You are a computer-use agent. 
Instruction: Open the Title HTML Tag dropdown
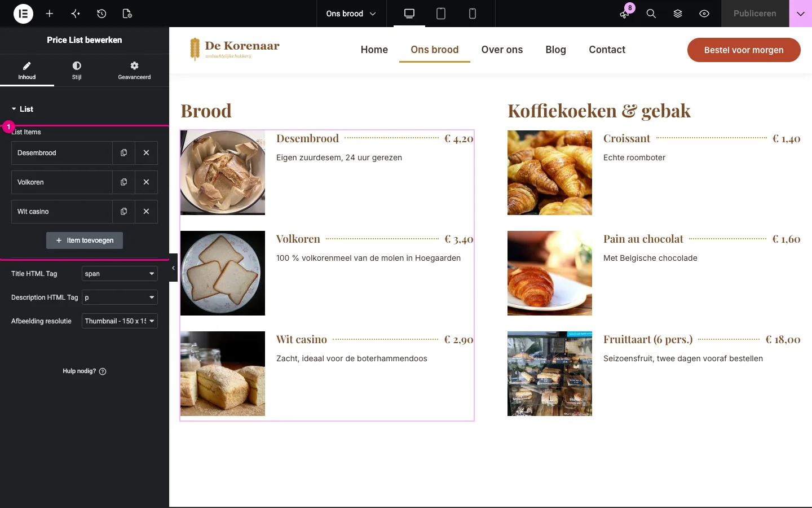tap(120, 274)
